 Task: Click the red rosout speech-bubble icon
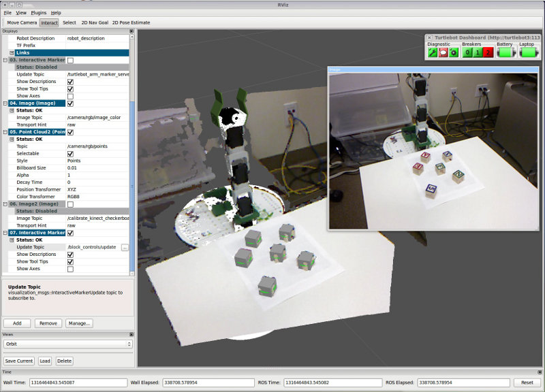[x=443, y=52]
